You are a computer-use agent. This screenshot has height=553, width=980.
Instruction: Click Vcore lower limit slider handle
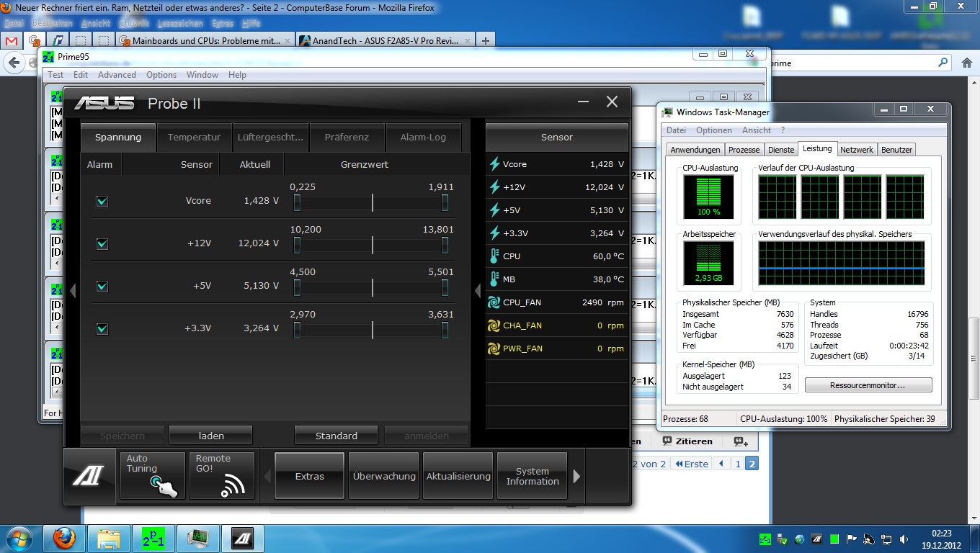(297, 203)
